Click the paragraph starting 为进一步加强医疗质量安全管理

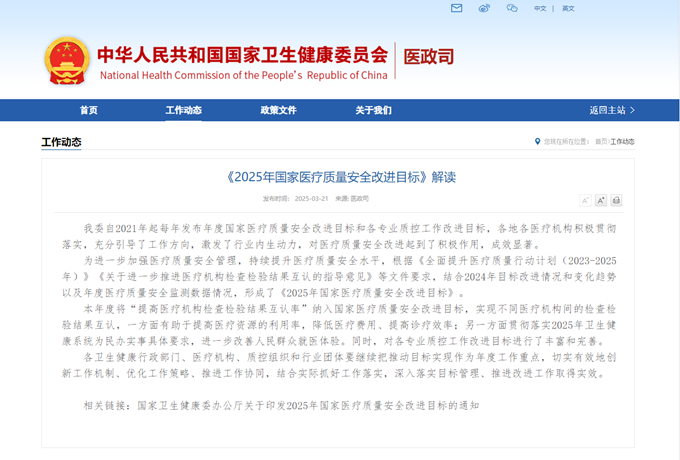pos(339,277)
